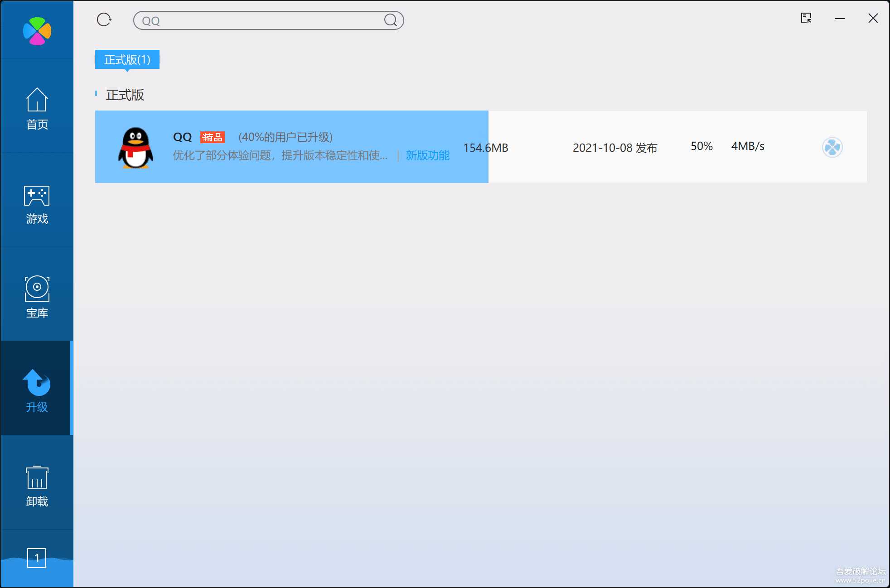Refresh the update list with the circular arrow
The image size is (890, 588).
104,19
